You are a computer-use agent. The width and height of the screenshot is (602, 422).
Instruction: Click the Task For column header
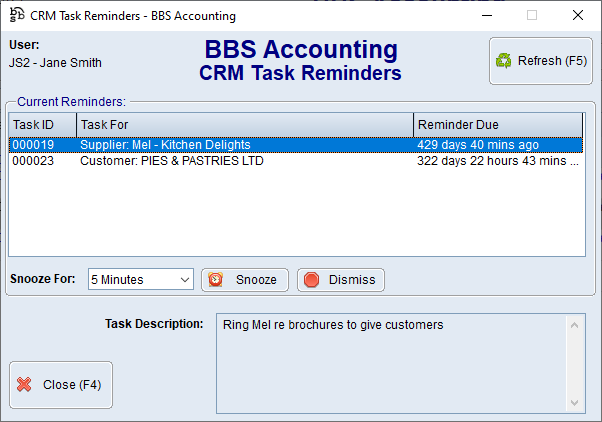244,125
